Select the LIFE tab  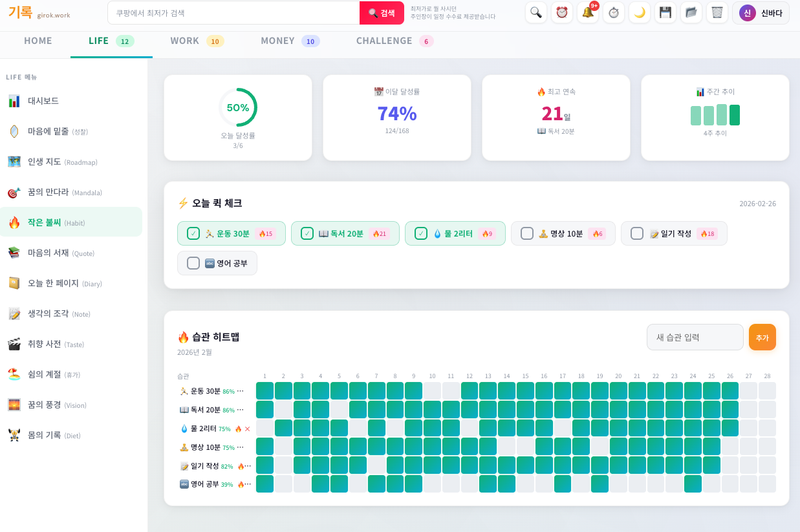pyautogui.click(x=111, y=41)
